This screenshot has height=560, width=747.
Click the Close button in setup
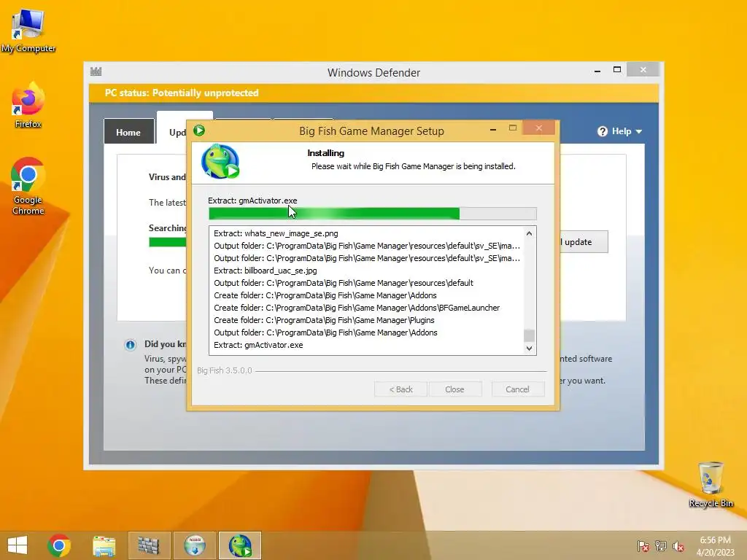pyautogui.click(x=454, y=389)
